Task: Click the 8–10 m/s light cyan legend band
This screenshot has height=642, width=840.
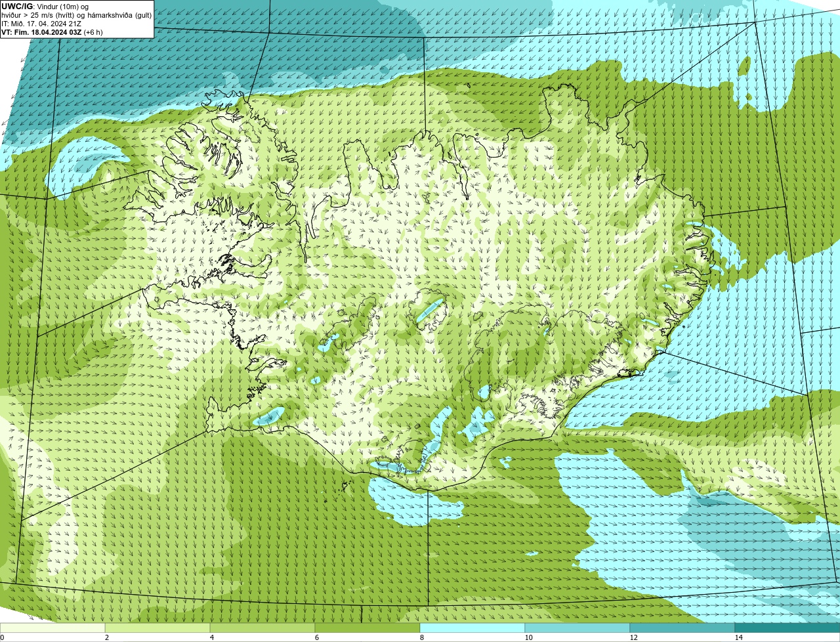Action: 472,628
